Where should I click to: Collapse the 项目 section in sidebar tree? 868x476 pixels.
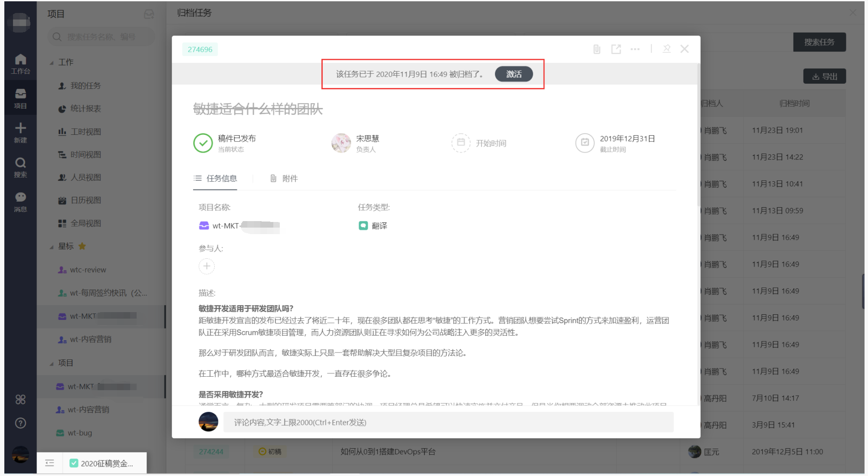[52, 363]
